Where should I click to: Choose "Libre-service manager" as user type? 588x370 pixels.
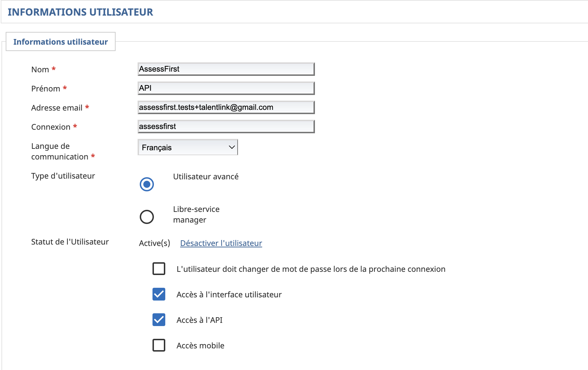[x=146, y=217]
